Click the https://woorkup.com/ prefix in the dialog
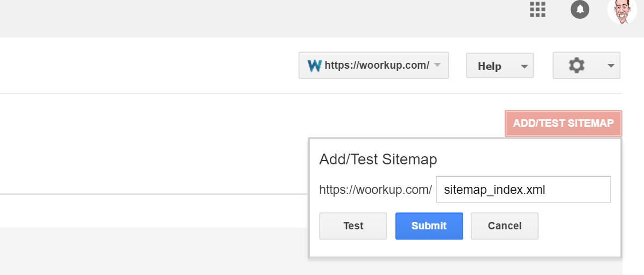Screen dimensions: 644x275 (375, 189)
